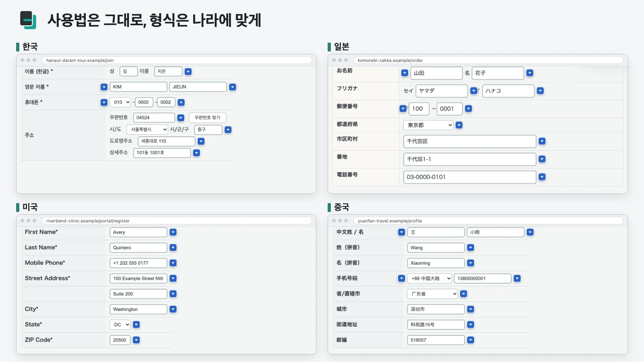
Task: Click autofill icon beside Xiaoming field
Action: [471, 263]
